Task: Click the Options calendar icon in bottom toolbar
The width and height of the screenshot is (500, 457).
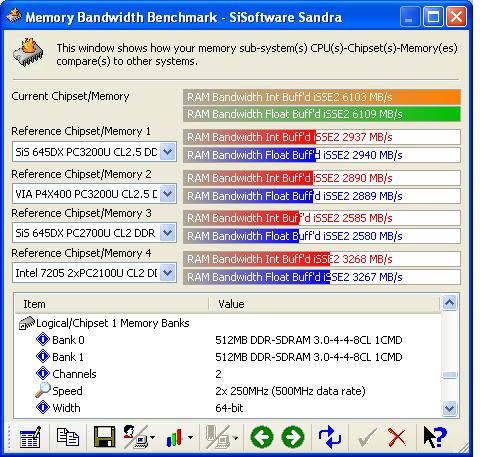Action: tap(30, 437)
